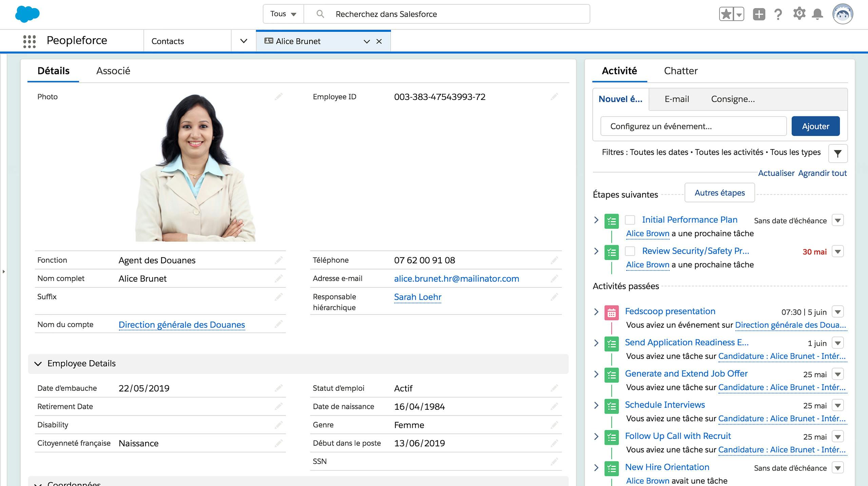Expand the Fedscoop presentation item
The width and height of the screenshot is (868, 486).
(x=596, y=311)
